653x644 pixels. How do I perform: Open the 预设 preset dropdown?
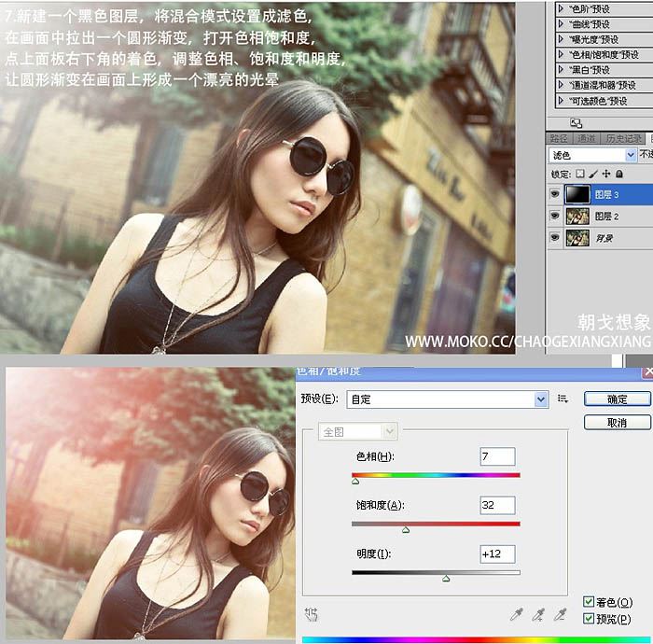pyautogui.click(x=541, y=399)
